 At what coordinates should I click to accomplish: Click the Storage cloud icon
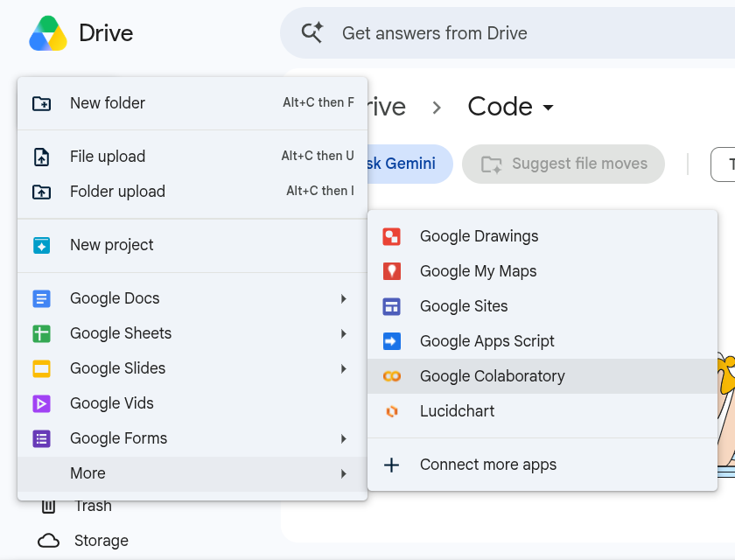48,541
